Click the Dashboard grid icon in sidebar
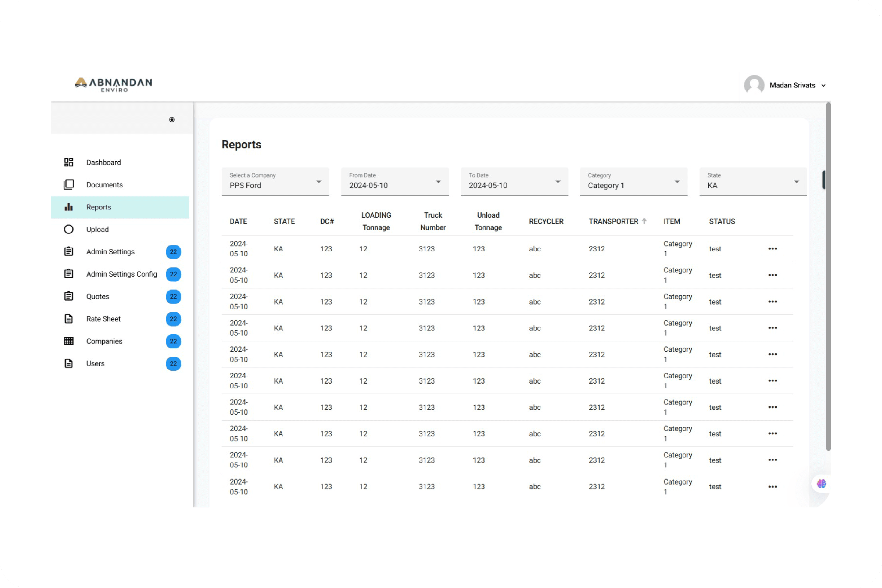This screenshot has height=588, width=882. (x=69, y=162)
